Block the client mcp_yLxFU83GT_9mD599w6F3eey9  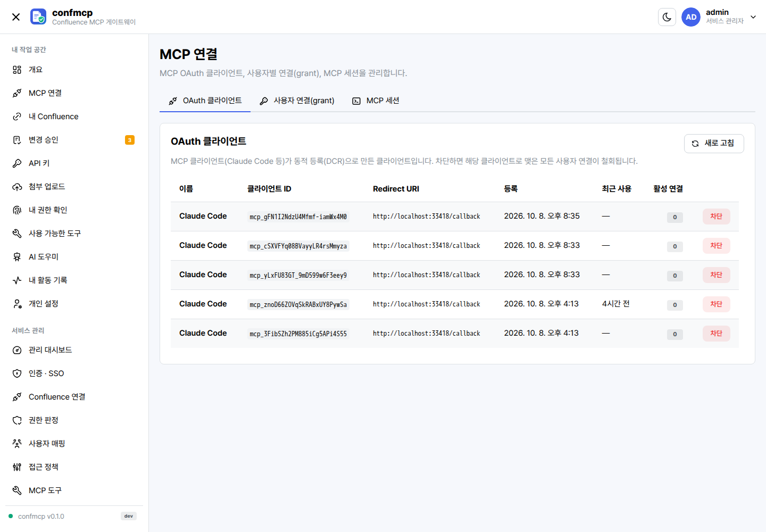coord(717,275)
